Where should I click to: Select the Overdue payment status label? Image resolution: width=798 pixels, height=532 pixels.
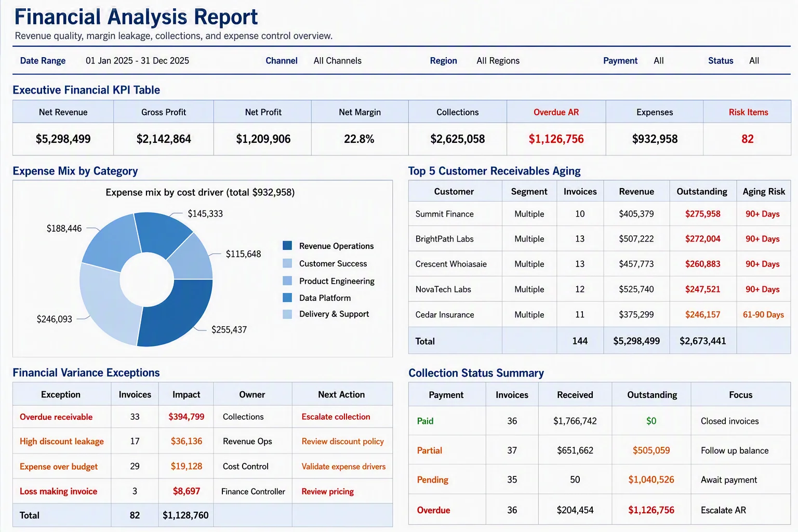[433, 510]
